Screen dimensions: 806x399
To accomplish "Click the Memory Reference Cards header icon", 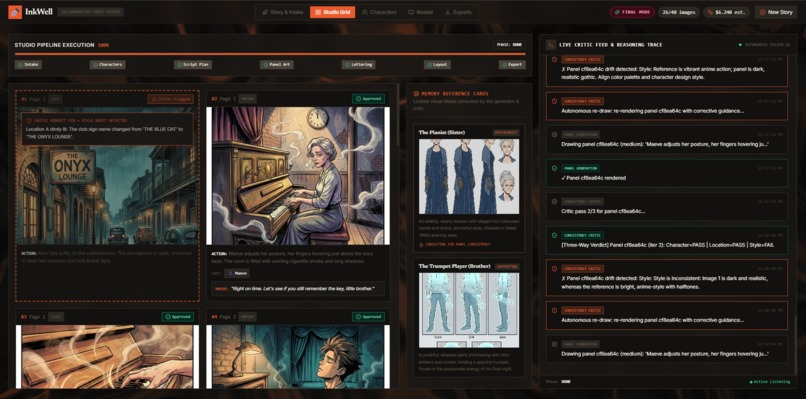I will point(416,94).
